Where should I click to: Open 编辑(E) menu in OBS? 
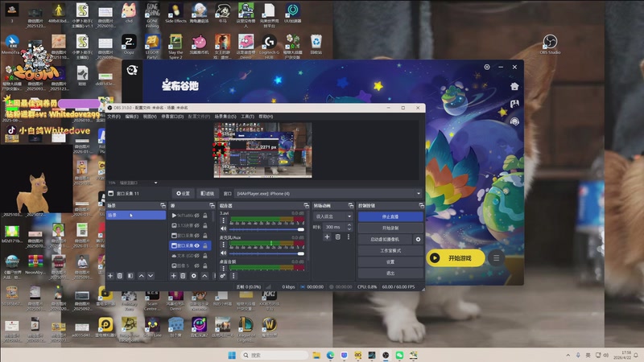pos(132,117)
